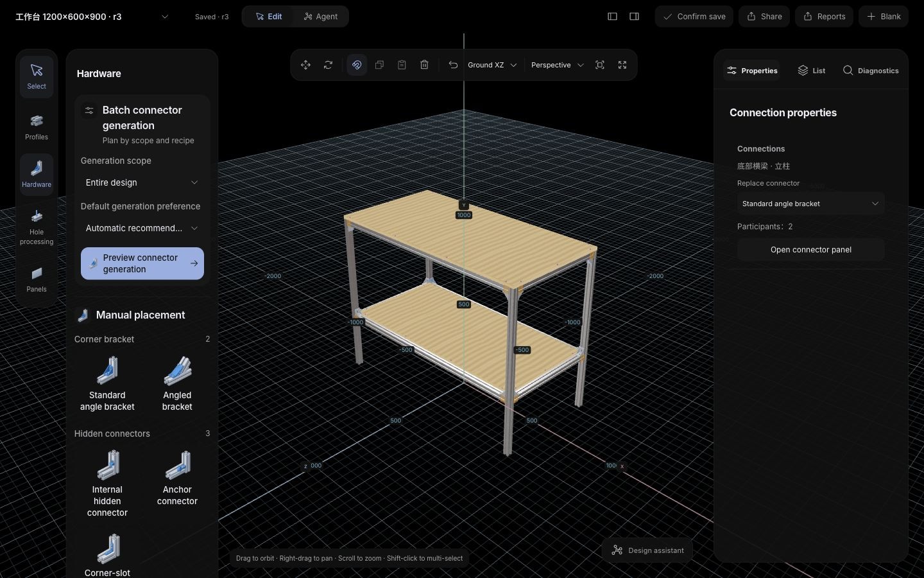This screenshot has width=924, height=578.
Task: Activate the rotate icon in toolbar
Action: (x=328, y=65)
